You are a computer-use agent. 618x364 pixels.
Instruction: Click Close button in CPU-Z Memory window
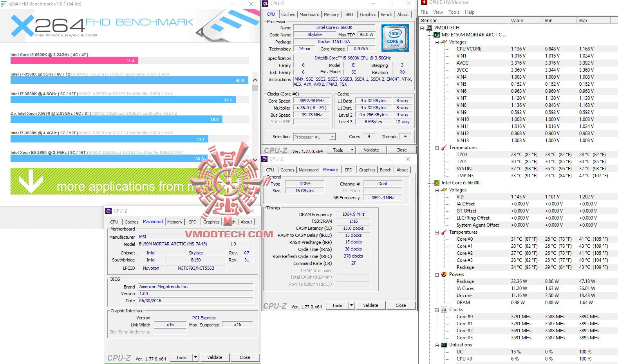pyautogui.click(x=401, y=305)
